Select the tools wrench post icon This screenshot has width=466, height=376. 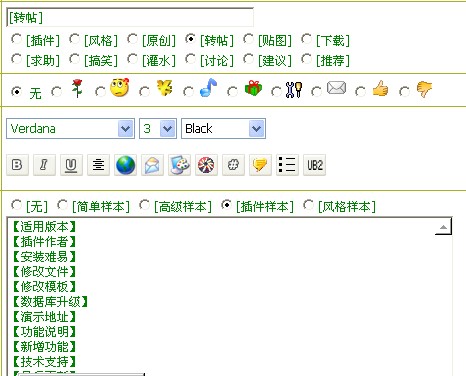pos(276,91)
